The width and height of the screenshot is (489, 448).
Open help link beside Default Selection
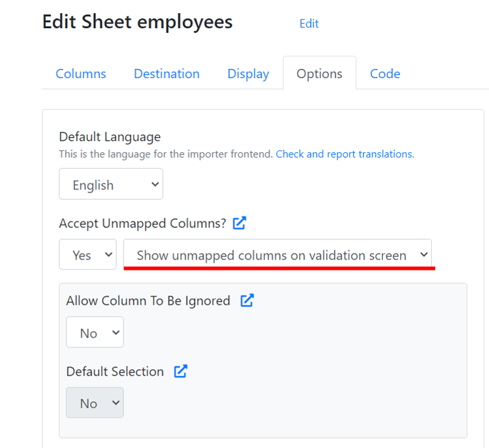coord(181,371)
